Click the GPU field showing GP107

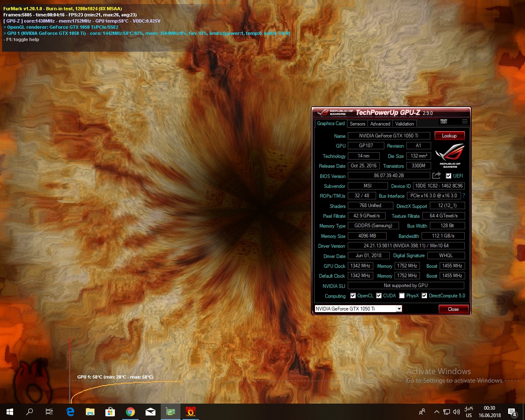(x=366, y=146)
